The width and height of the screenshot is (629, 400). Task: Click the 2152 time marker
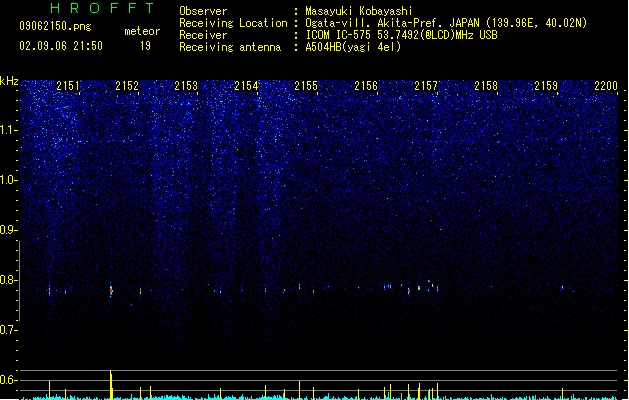pos(127,86)
